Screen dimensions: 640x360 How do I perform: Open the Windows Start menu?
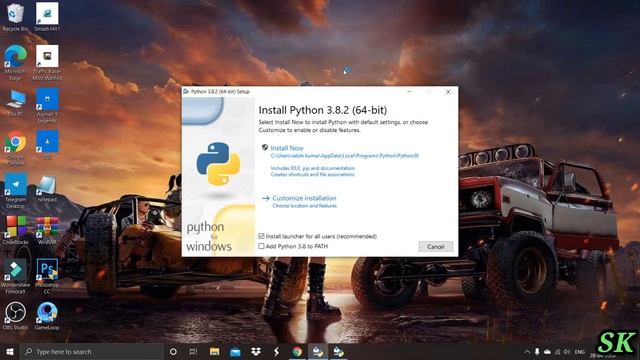point(10,351)
